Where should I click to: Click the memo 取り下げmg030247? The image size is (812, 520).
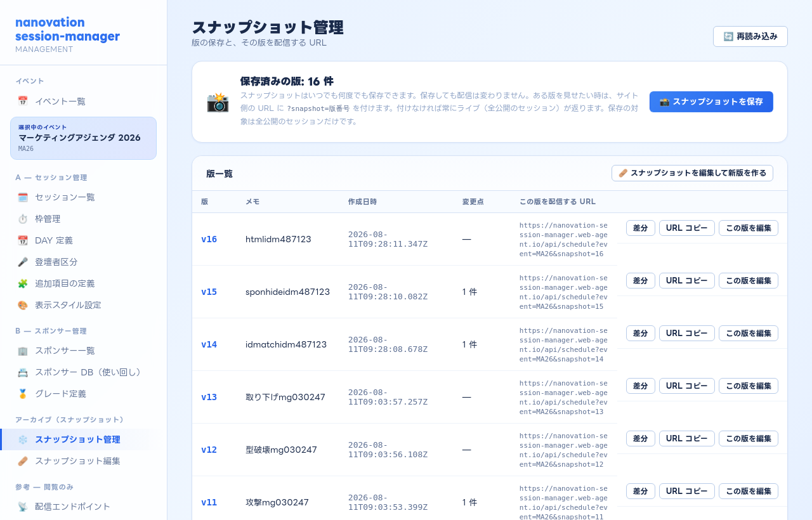tap(285, 397)
